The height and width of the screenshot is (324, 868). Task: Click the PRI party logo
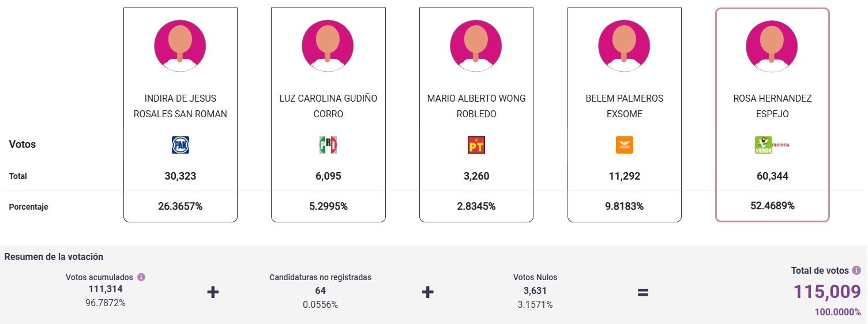click(328, 145)
